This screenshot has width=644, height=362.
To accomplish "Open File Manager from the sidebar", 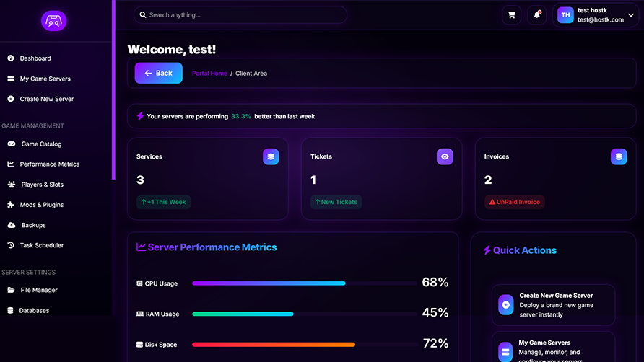I will point(39,291).
